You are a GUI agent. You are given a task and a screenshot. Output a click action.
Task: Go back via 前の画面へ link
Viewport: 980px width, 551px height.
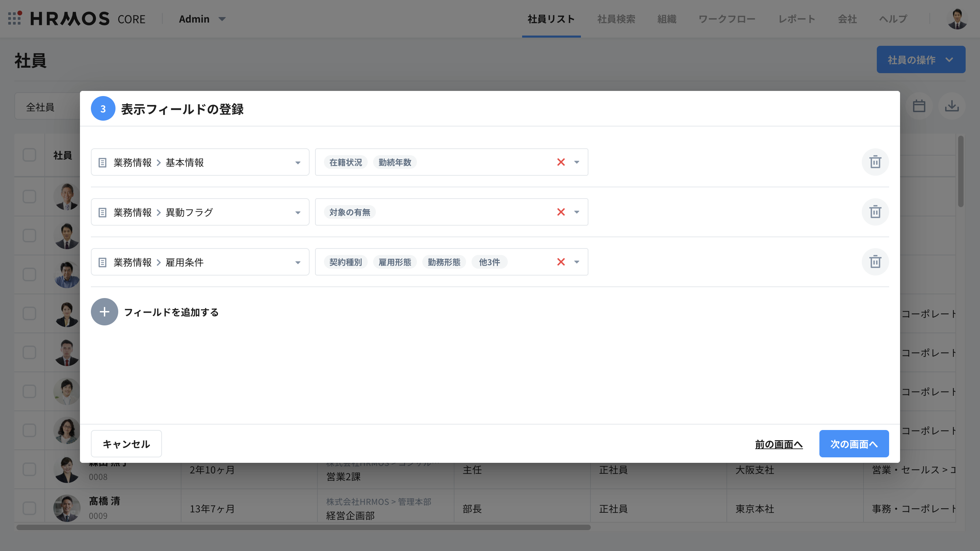click(778, 444)
